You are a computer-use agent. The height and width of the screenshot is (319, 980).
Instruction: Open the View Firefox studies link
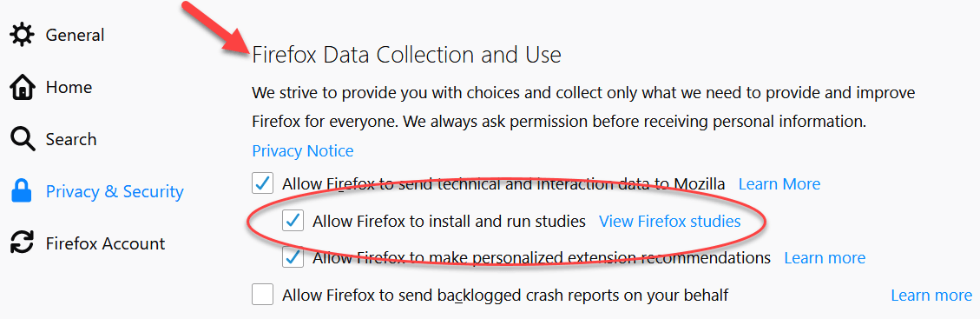click(670, 221)
